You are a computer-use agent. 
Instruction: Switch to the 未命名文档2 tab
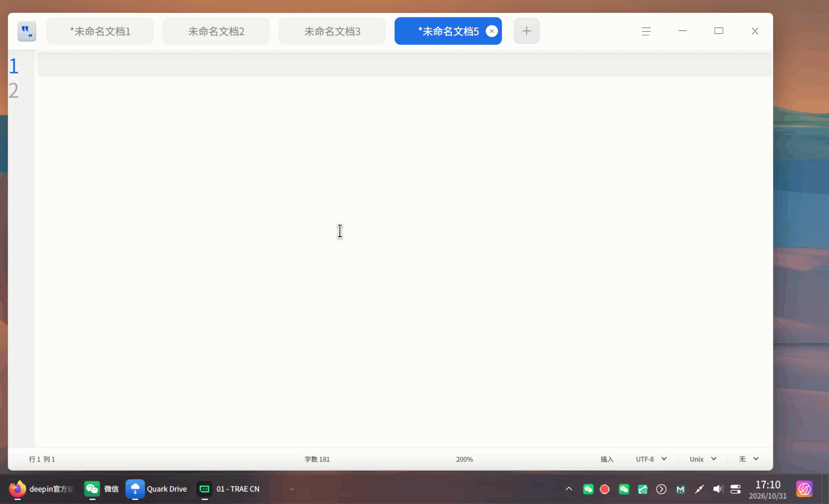click(x=216, y=31)
